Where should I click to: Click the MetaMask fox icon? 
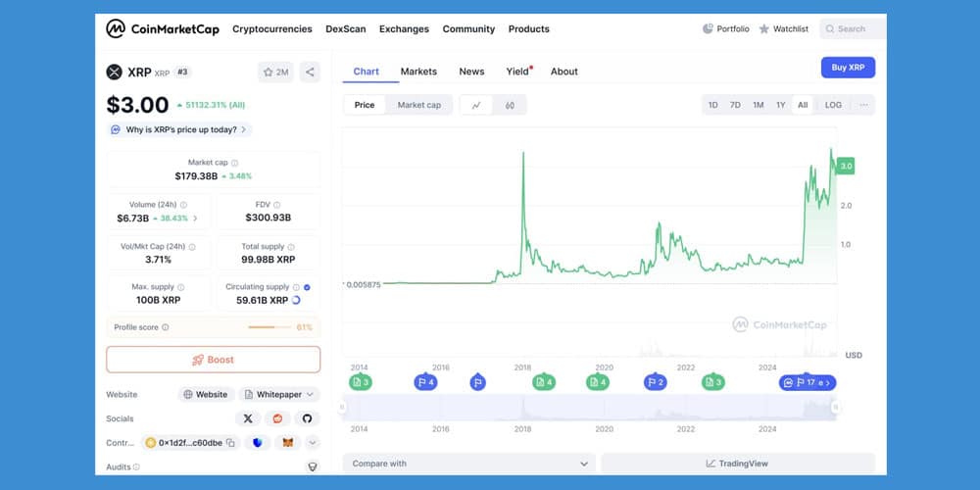point(287,443)
